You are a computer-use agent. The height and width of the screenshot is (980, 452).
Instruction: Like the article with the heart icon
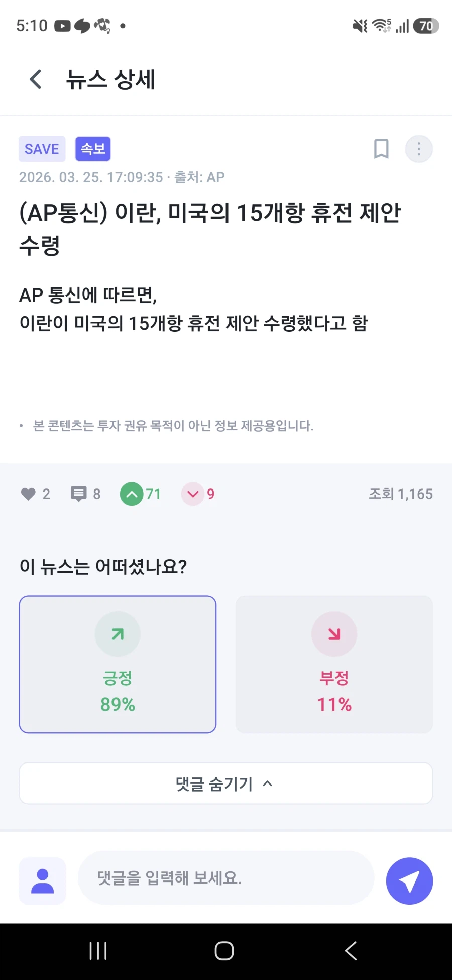pyautogui.click(x=29, y=494)
